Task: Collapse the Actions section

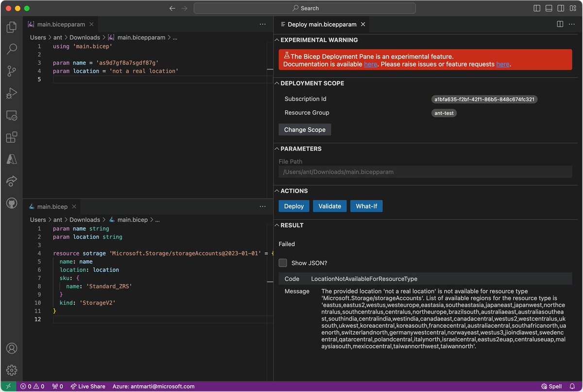Action: (291, 191)
